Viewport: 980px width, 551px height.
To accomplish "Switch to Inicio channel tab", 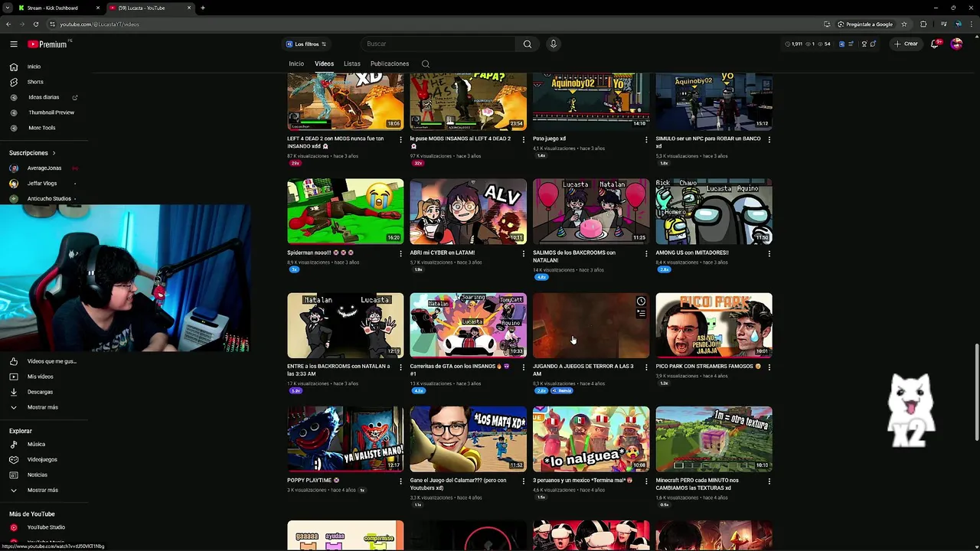I will coord(296,64).
